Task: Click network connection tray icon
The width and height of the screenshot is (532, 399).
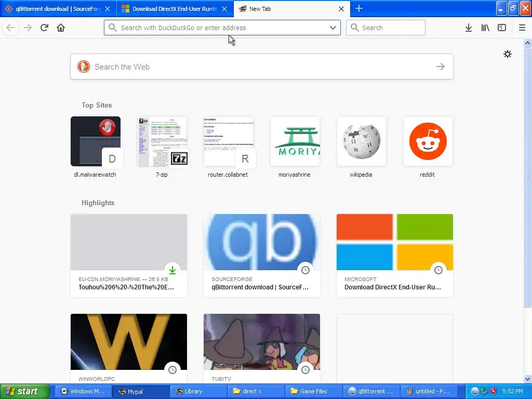Action: click(x=484, y=391)
